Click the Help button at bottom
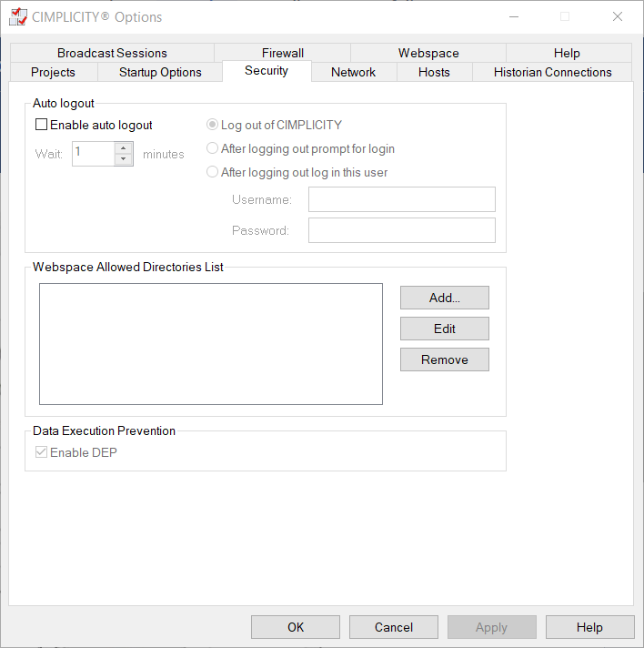Image resolution: width=644 pixels, height=648 pixels. click(590, 627)
